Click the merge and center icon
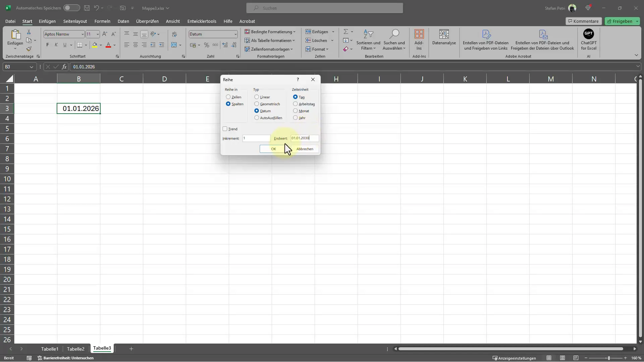Viewport: 644px width, 362px height. point(174,45)
